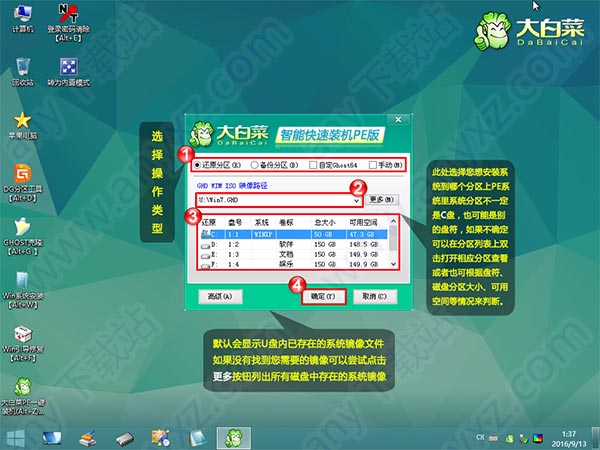
Task: Click the 卷标 column header
Action: tap(286, 222)
